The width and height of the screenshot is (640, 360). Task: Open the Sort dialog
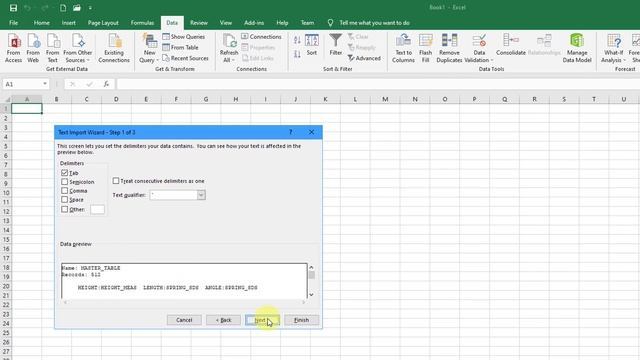point(312,44)
